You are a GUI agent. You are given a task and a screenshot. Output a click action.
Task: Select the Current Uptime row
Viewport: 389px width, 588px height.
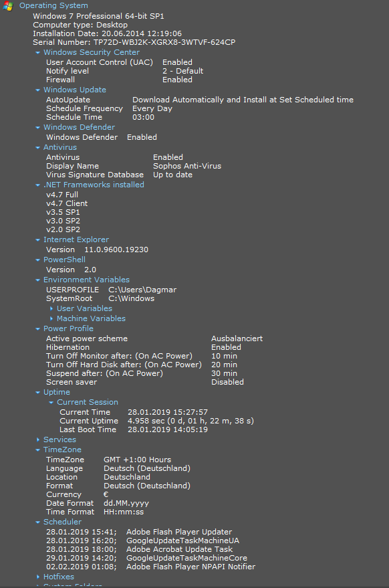click(x=156, y=421)
